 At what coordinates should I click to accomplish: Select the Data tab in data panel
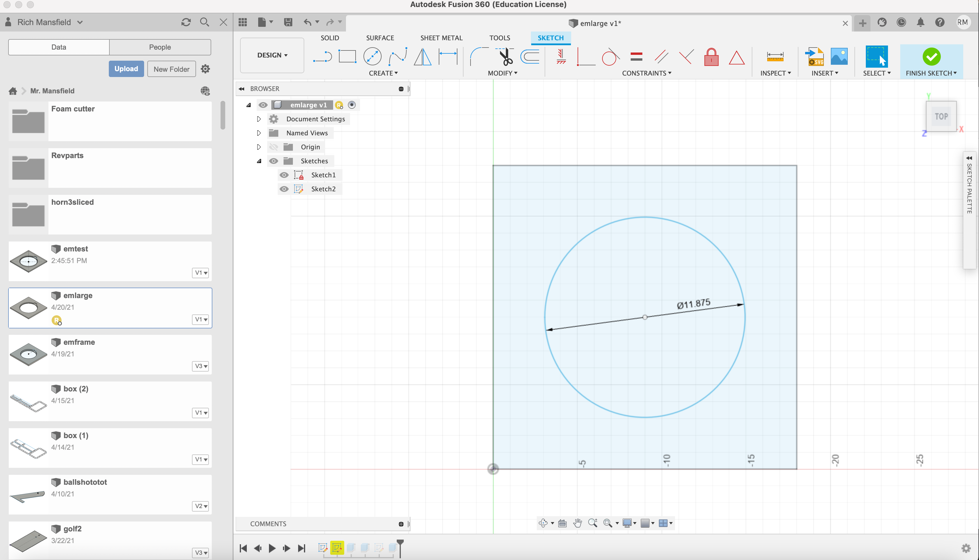point(59,47)
